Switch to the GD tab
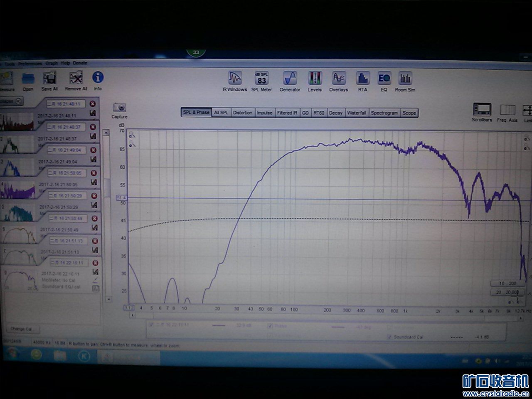The width and height of the screenshot is (532, 399). pyautogui.click(x=305, y=113)
